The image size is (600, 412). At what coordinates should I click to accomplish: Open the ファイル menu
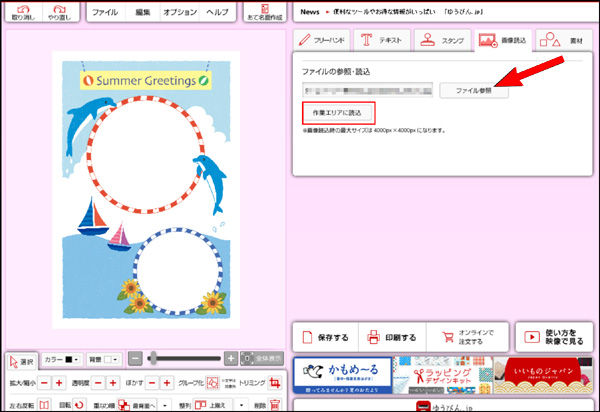tap(105, 12)
